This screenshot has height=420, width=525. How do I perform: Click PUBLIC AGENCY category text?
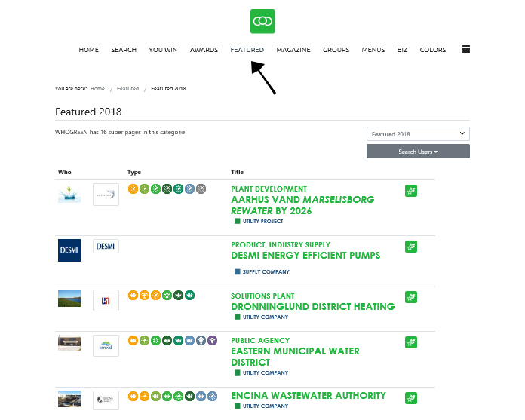(x=260, y=341)
